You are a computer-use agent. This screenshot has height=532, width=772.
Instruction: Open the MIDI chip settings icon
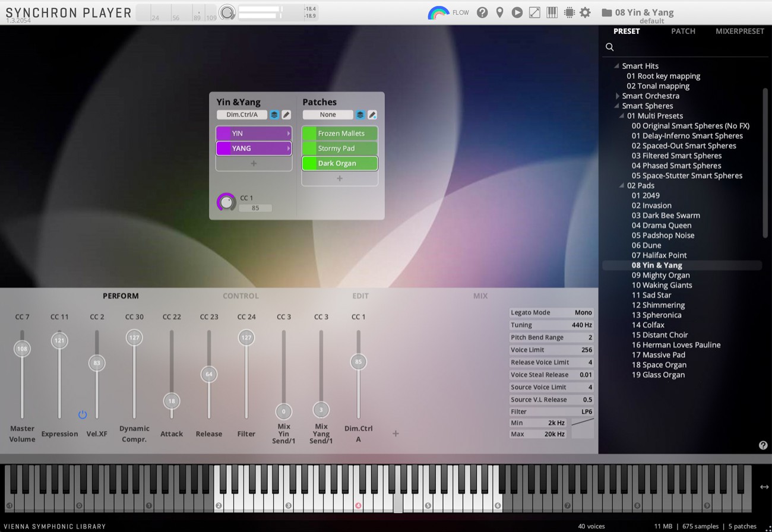[x=569, y=12]
